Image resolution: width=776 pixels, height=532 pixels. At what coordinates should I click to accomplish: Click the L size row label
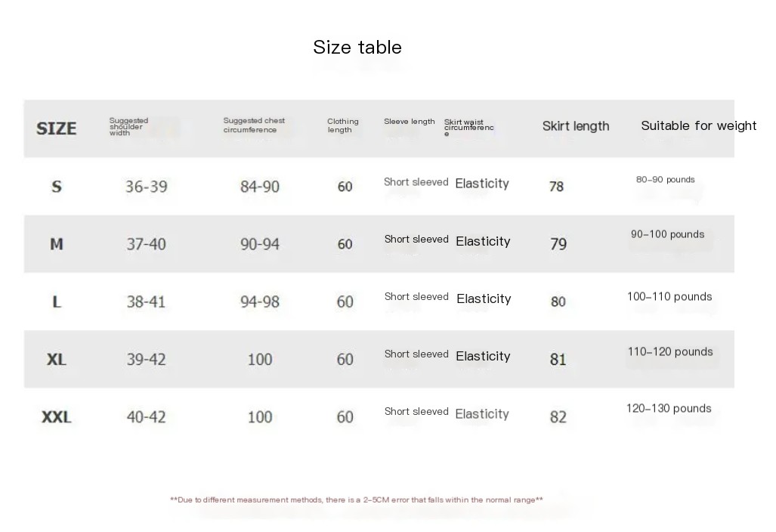coord(57,302)
